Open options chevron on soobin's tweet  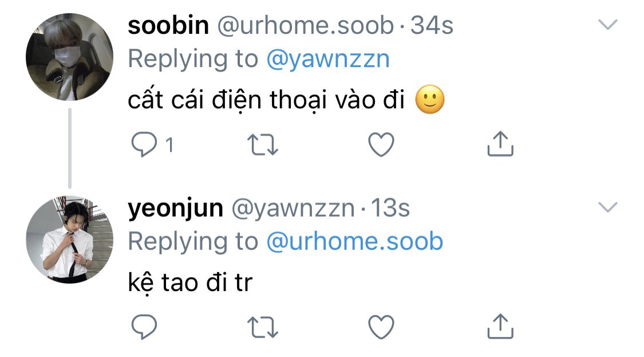coord(608,25)
